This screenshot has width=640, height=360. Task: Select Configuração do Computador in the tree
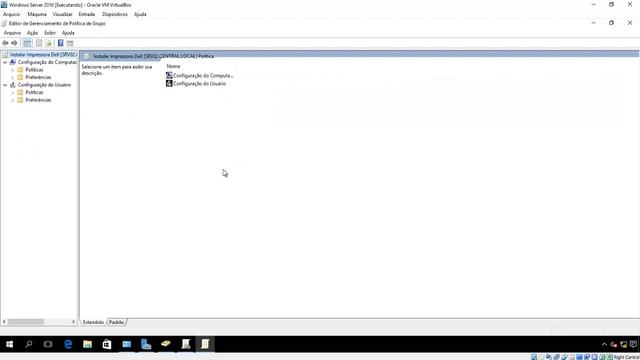point(47,62)
